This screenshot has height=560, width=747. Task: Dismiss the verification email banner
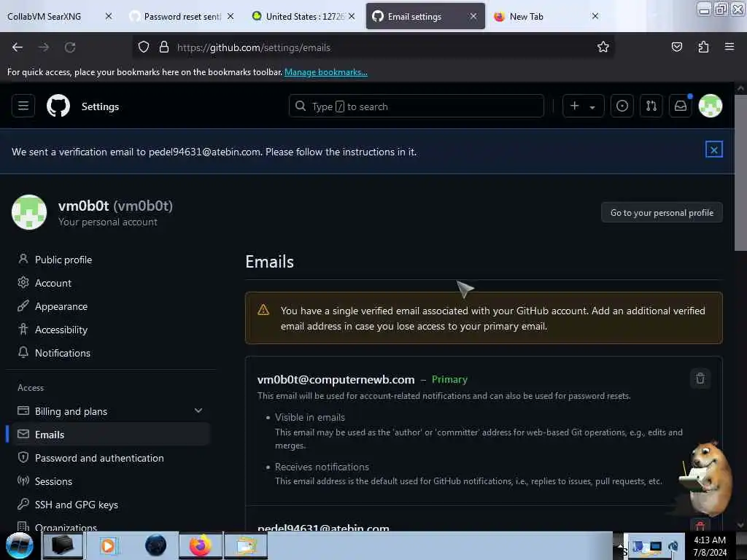713,149
